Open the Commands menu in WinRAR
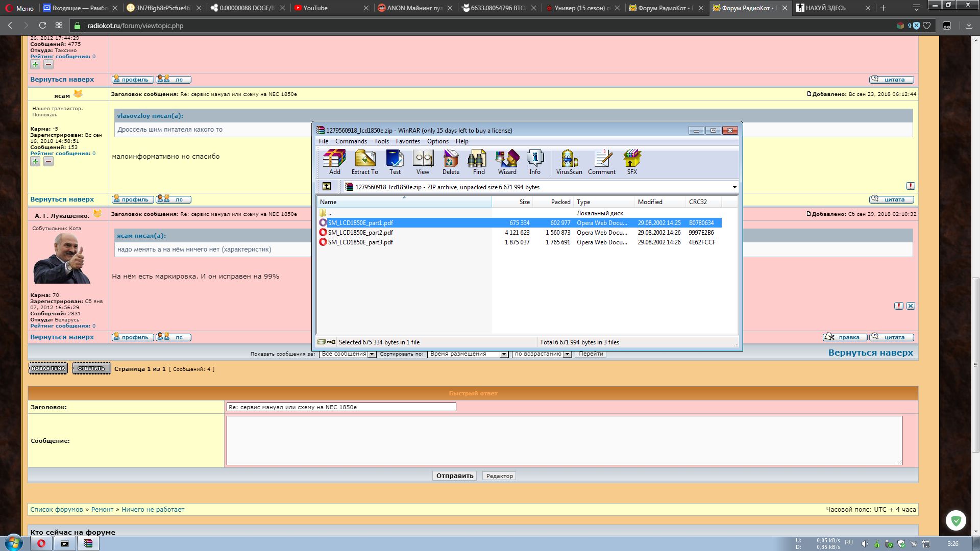This screenshot has width=980, height=551. tap(351, 141)
